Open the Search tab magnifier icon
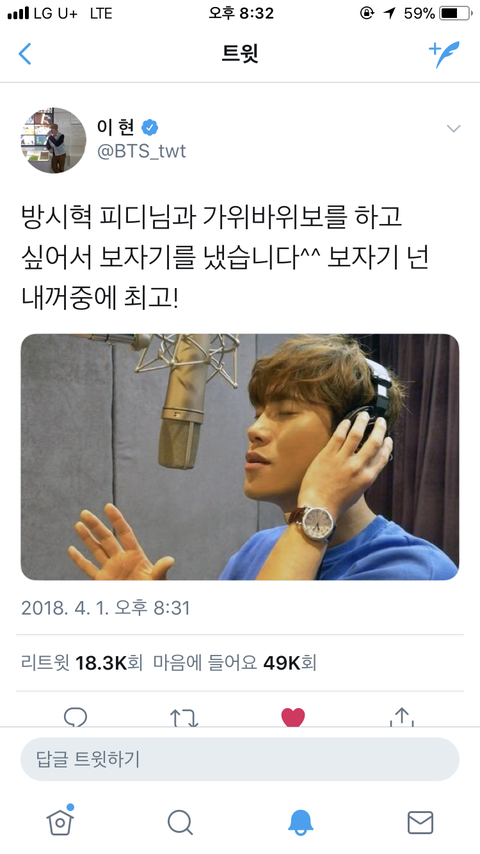Screen dimensions: 480x854 tap(180, 822)
